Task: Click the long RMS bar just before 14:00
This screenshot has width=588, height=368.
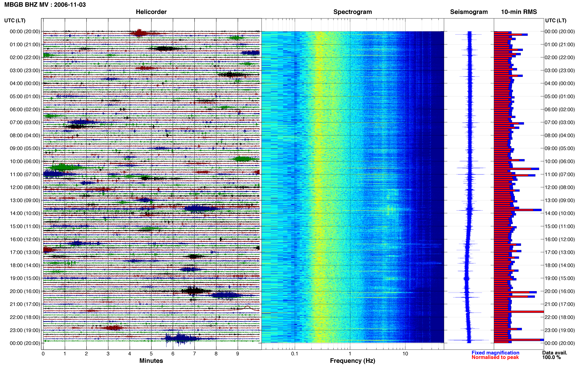Action: click(518, 210)
